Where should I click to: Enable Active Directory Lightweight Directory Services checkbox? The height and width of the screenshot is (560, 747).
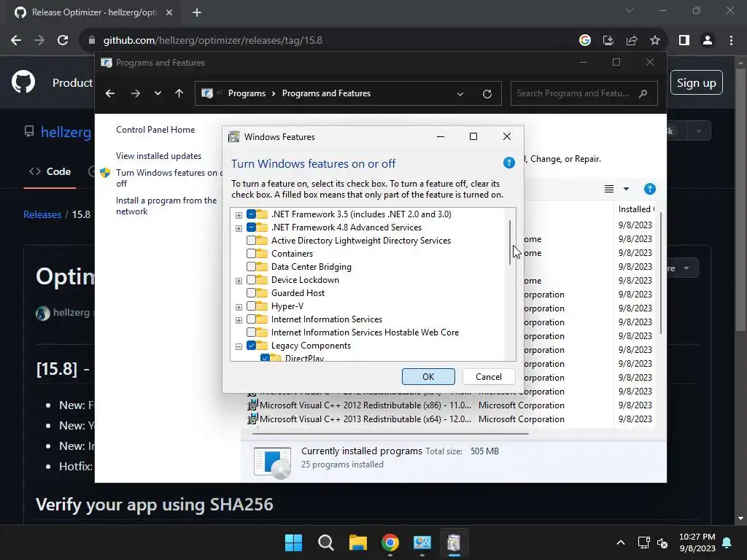tap(251, 241)
